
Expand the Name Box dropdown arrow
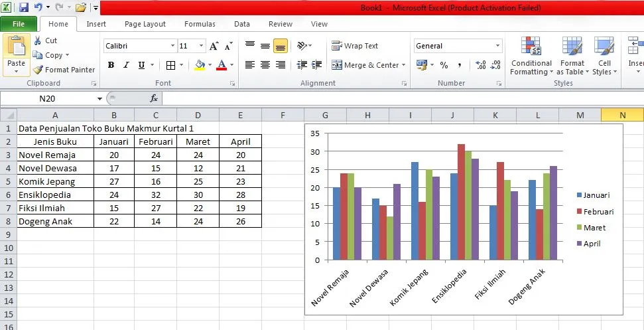99,99
